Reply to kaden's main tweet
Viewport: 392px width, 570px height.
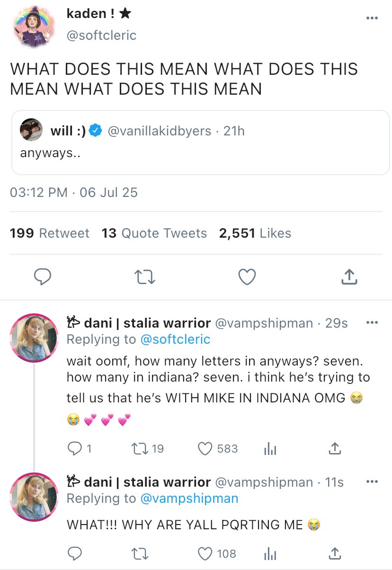pos(43,277)
